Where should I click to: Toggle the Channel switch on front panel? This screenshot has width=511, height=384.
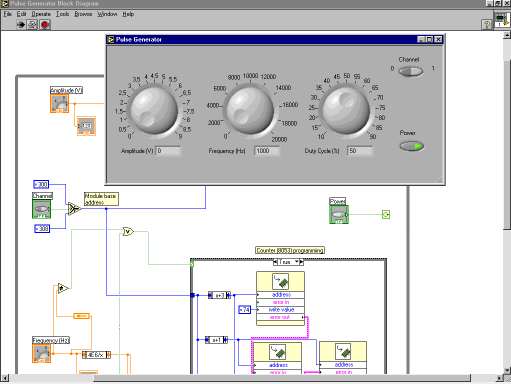coord(411,71)
